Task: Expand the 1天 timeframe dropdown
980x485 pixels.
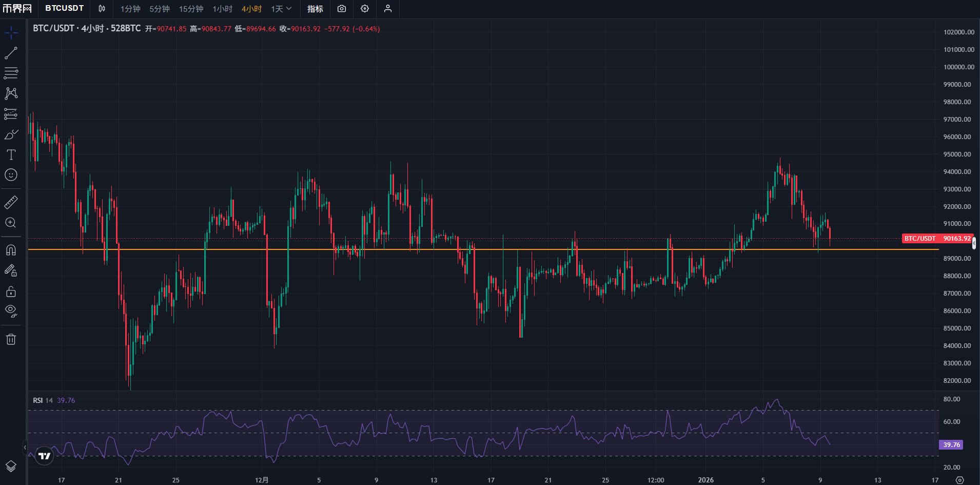Action: pyautogui.click(x=281, y=9)
